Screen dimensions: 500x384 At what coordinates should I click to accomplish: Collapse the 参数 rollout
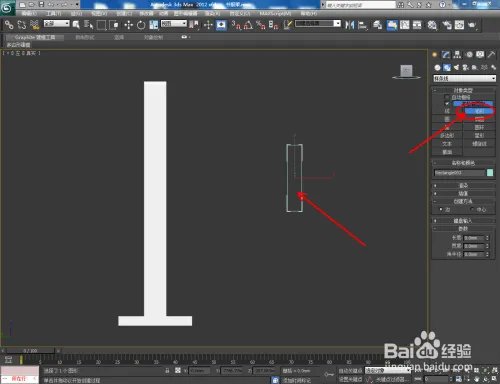(x=464, y=229)
